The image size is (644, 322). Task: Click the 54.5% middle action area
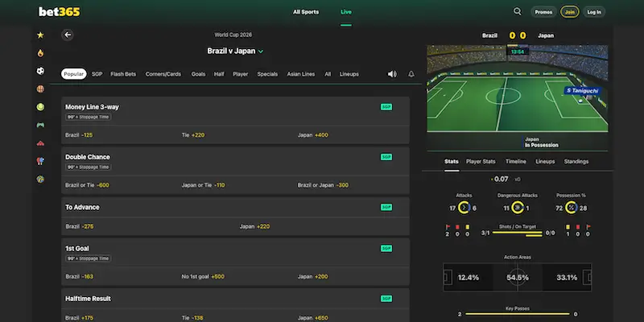pos(518,277)
